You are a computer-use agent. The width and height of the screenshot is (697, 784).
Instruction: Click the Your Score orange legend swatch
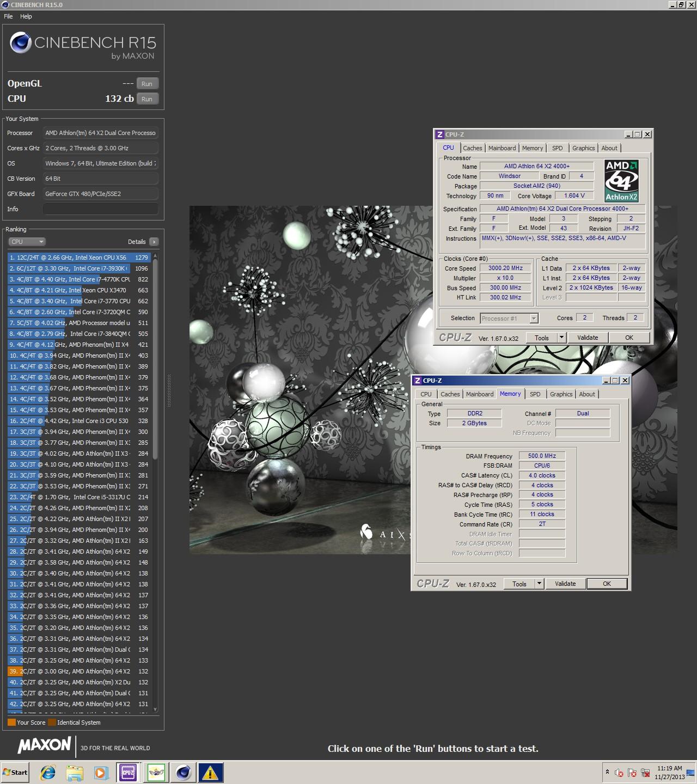pyautogui.click(x=11, y=722)
